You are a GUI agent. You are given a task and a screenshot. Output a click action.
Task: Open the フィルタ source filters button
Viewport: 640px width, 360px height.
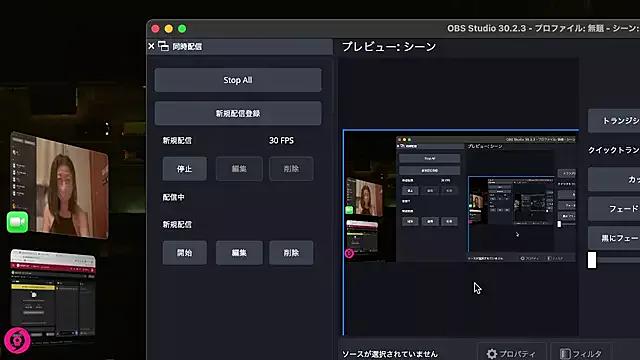click(581, 353)
